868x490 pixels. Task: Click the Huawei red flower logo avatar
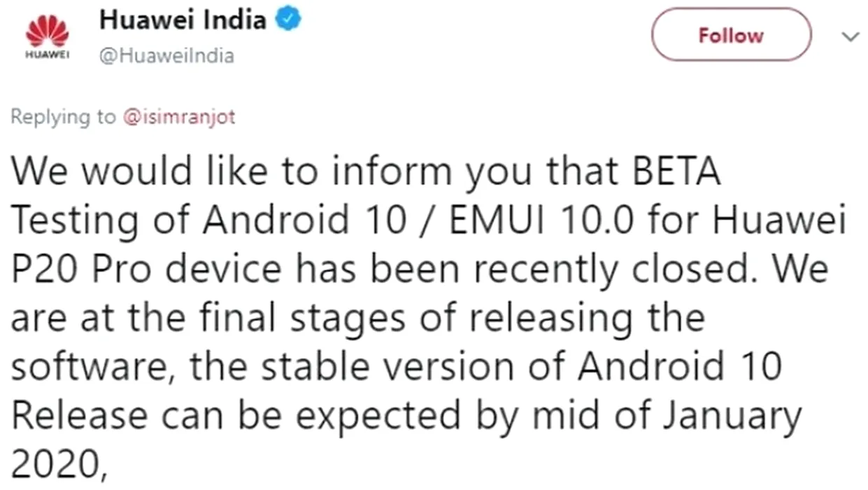tap(48, 31)
